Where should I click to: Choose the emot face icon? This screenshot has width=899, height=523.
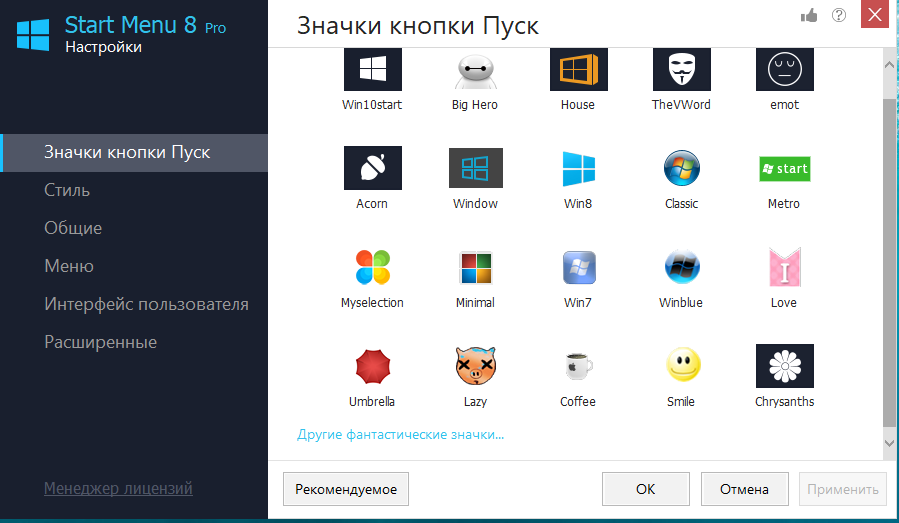point(784,69)
